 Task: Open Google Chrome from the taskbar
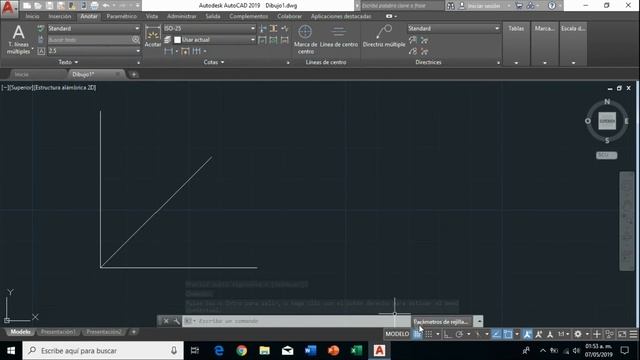(x=242, y=351)
